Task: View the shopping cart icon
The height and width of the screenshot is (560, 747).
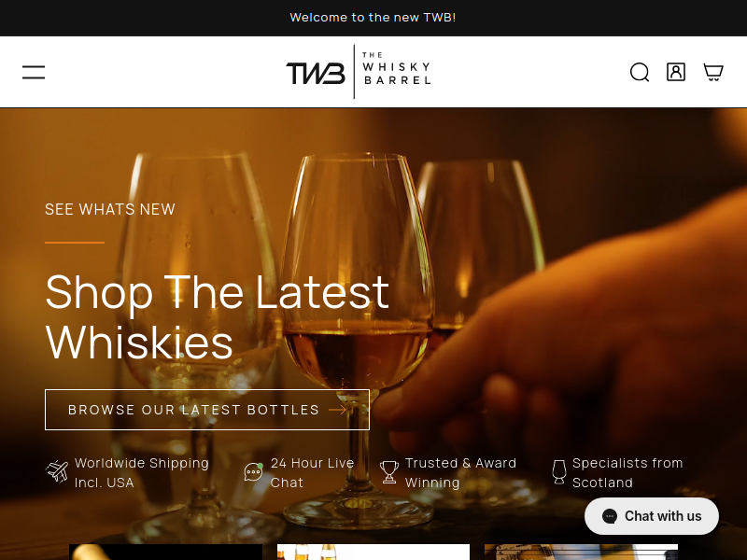Action: (713, 73)
